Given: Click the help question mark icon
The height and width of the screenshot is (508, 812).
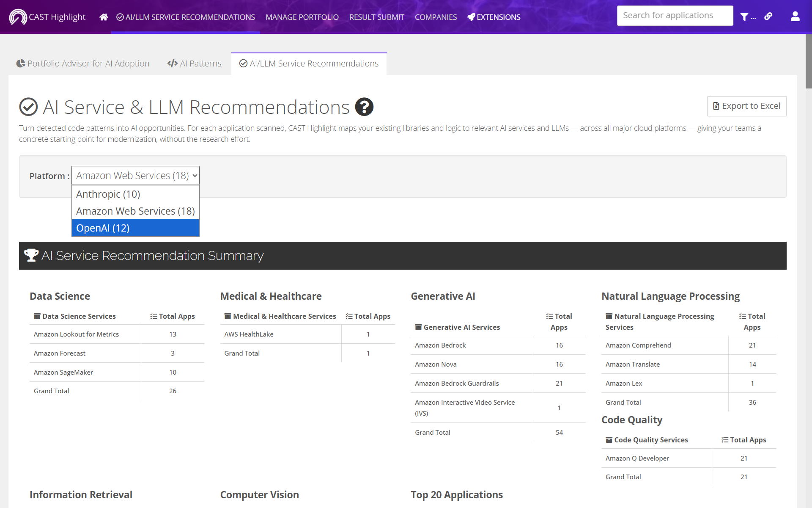Looking at the screenshot, I should coord(364,107).
